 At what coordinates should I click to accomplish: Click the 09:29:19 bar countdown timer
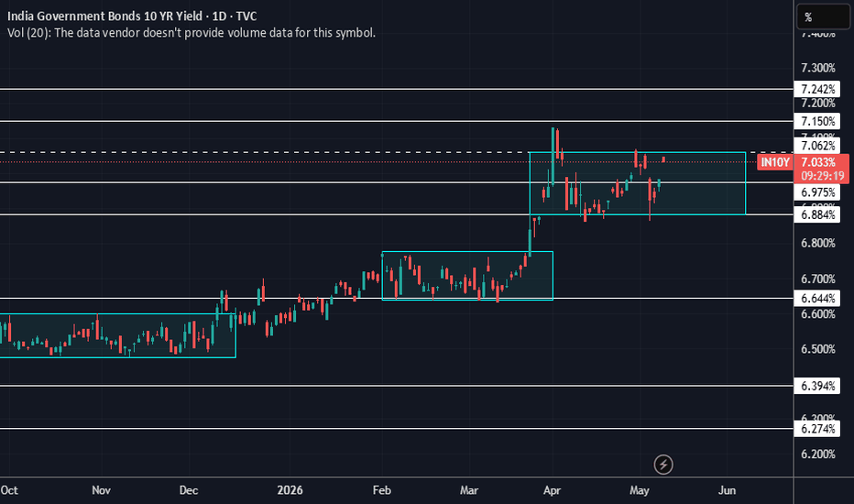tap(823, 175)
